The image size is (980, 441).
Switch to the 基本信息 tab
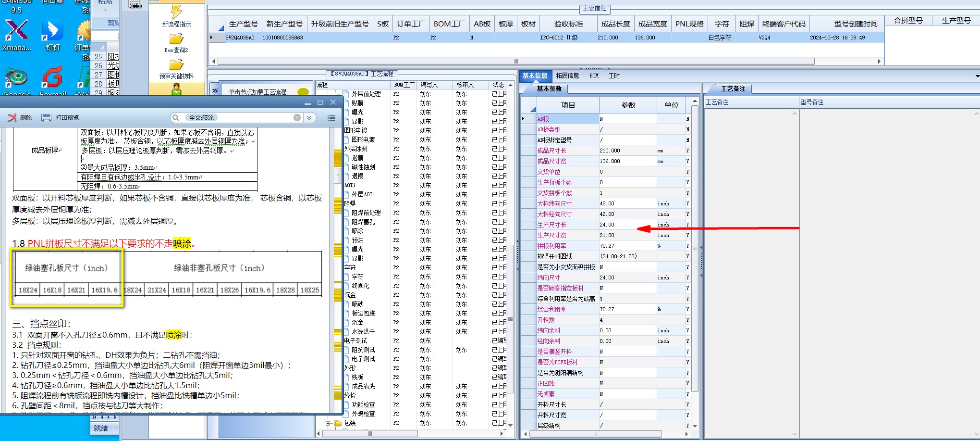tap(535, 76)
